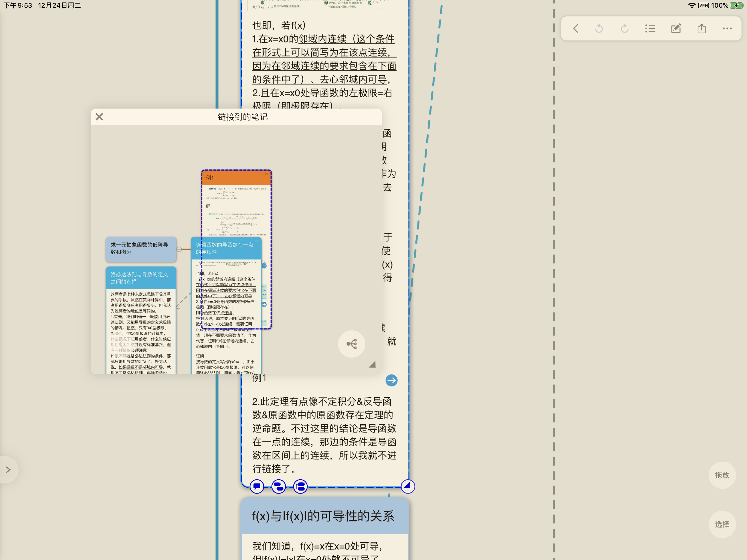The height and width of the screenshot is (560, 747).
Task: Tap the back chevron in top toolbar
Action: click(x=576, y=28)
